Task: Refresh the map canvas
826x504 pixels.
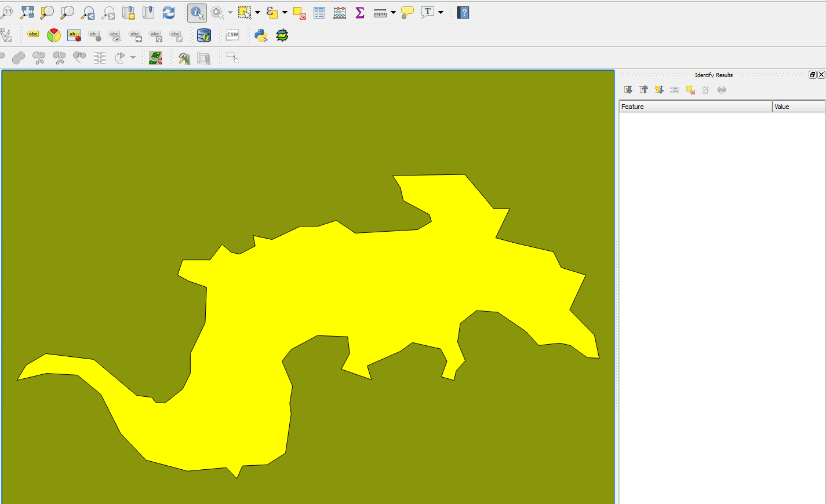Action: [x=169, y=12]
